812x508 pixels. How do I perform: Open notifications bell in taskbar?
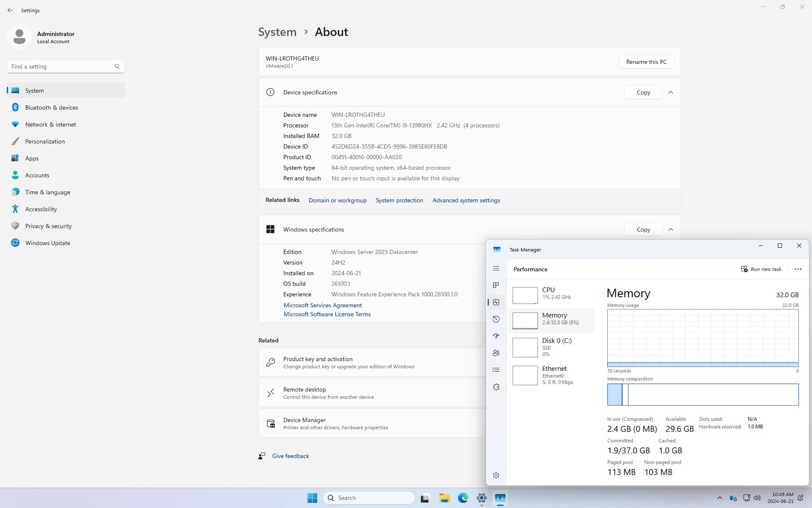tap(800, 498)
